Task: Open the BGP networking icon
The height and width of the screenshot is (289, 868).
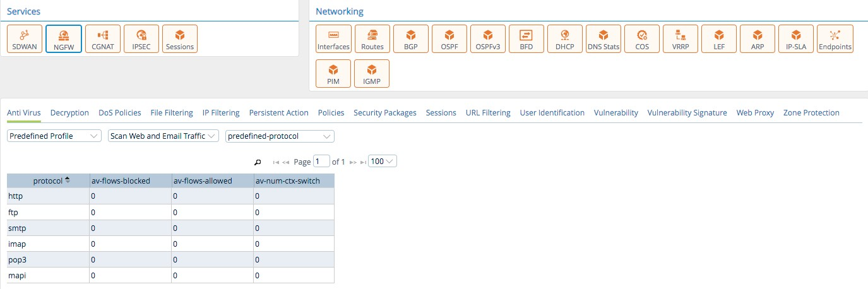Action: click(410, 39)
